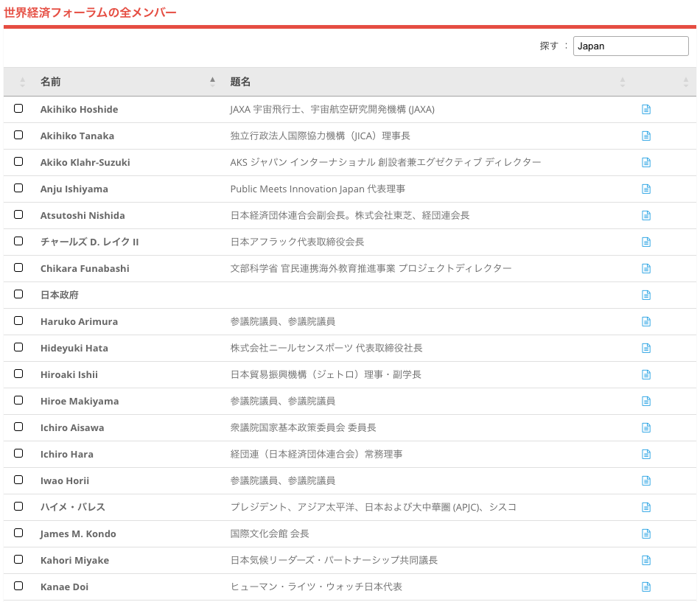Click the name Iwao Horii
This screenshot has width=700, height=602.
click(x=65, y=481)
